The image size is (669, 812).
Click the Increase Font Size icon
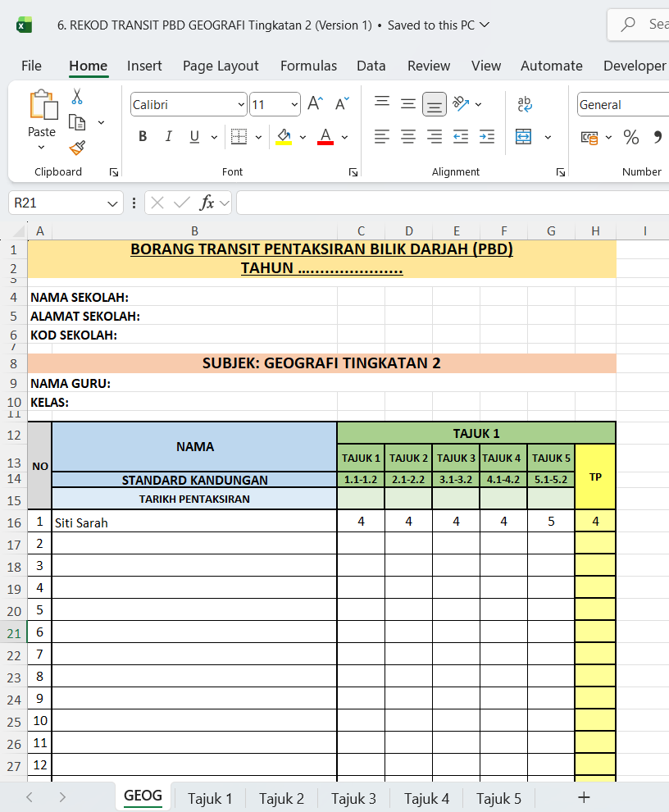(x=315, y=104)
